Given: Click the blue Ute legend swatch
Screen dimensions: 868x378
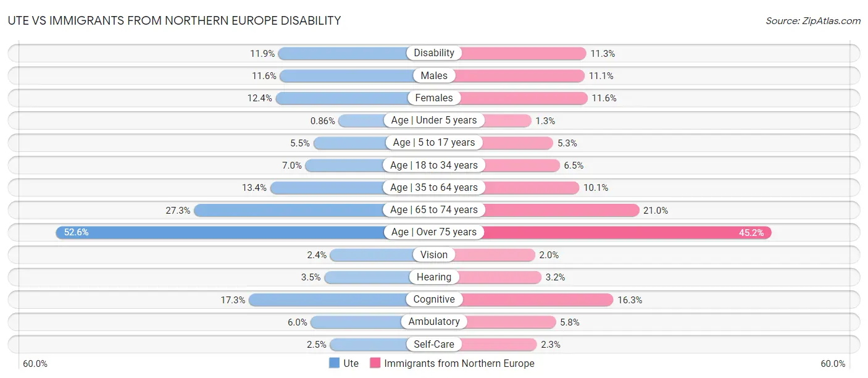Looking at the screenshot, I should coord(335,363).
